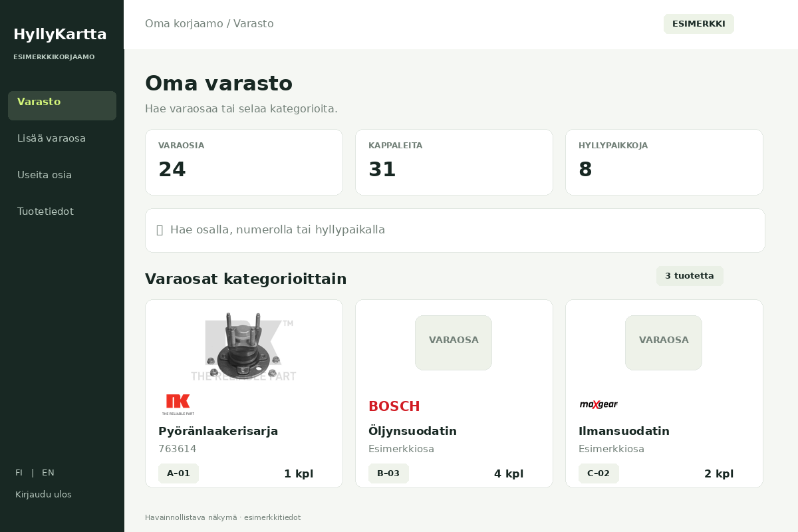Viewport: 798px width, 532px height.
Task: Focus the Hae osalla search field
Action: pyautogui.click(x=455, y=230)
